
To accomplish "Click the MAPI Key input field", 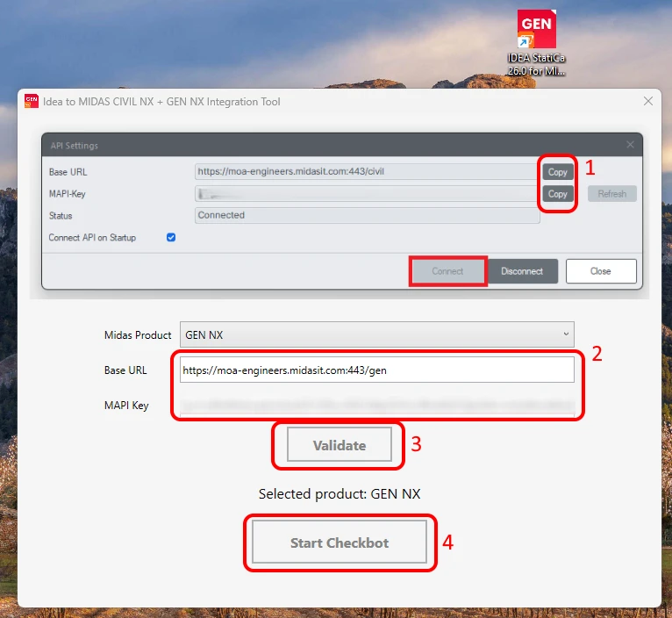I will pyautogui.click(x=376, y=405).
